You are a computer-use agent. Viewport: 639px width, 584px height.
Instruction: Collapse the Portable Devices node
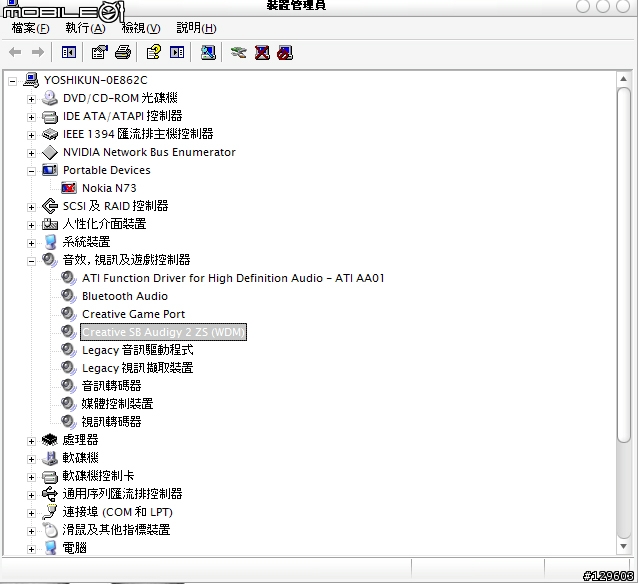[x=31, y=171]
